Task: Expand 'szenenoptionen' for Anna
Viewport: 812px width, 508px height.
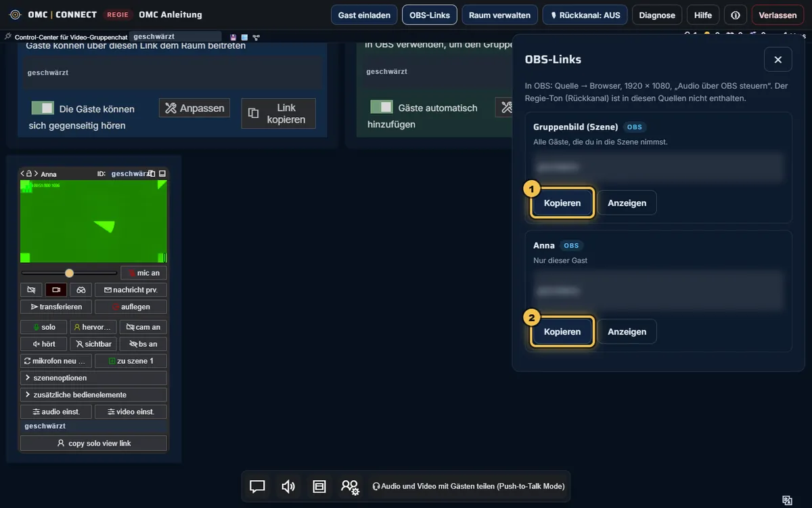Action: click(x=94, y=378)
